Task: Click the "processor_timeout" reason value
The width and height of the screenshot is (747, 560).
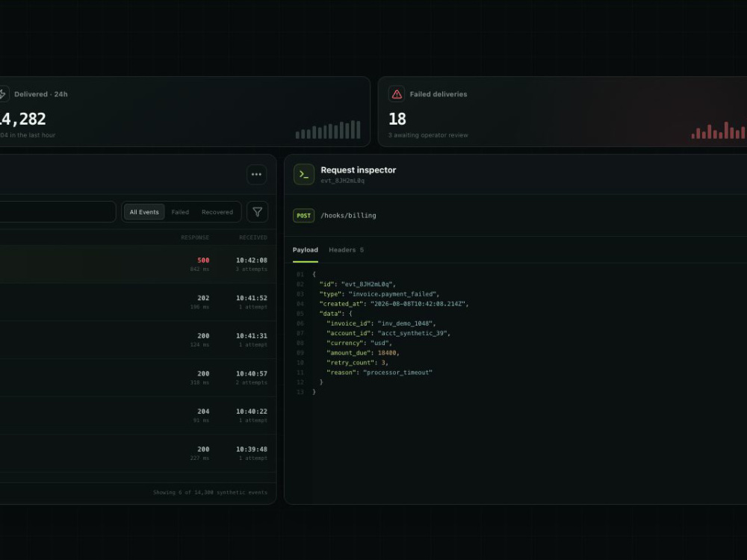Action: tap(397, 373)
